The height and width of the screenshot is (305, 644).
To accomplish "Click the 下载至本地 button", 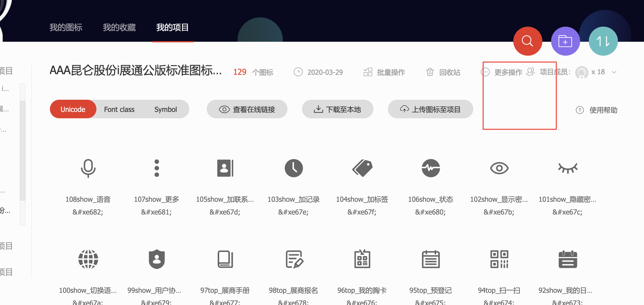I will point(338,109).
